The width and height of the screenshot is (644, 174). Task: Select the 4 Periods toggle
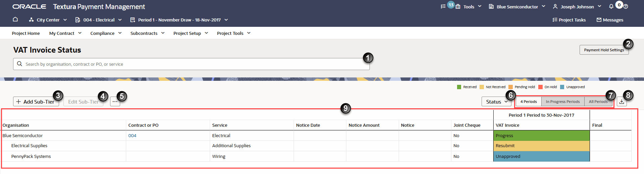pyautogui.click(x=529, y=102)
